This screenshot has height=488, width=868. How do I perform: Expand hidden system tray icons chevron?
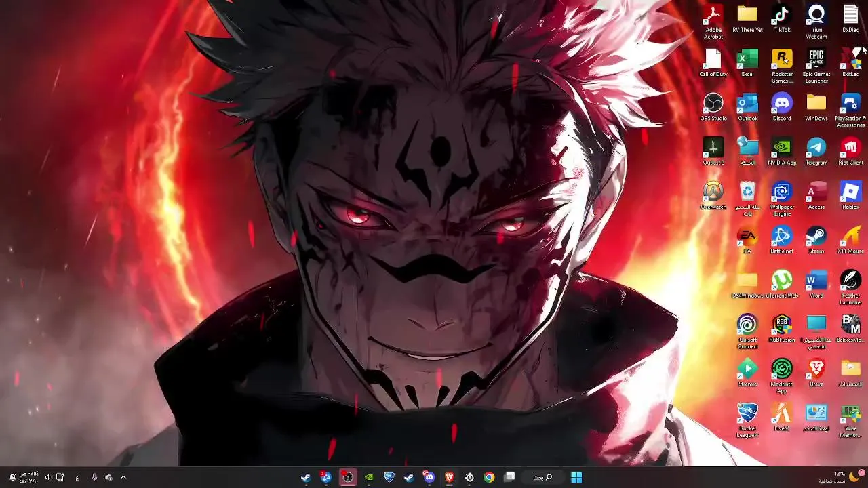pyautogui.click(x=123, y=477)
